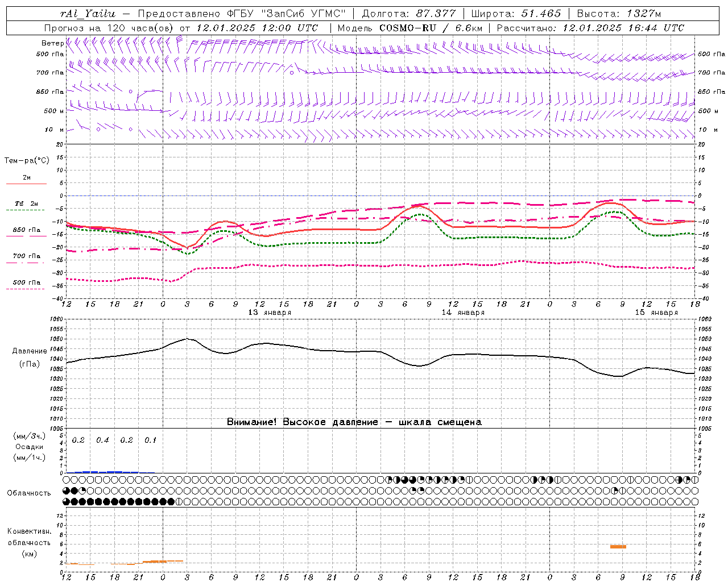Click the orange convective bar near 15 January 9h

(618, 547)
